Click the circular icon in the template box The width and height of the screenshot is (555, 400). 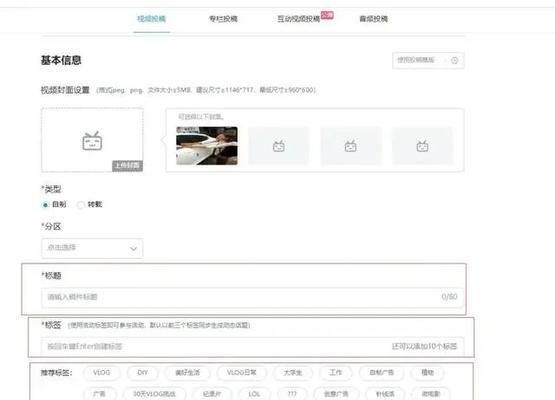[x=455, y=61]
